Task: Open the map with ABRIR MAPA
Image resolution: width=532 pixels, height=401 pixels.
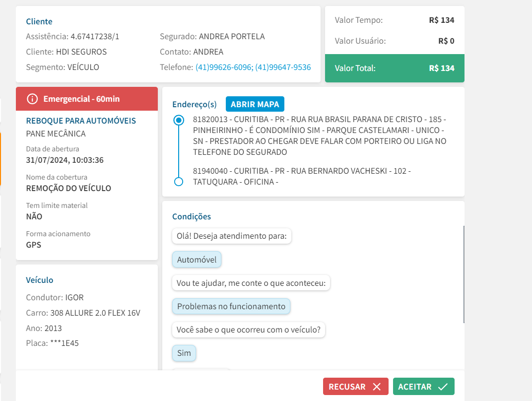Action: 255,104
